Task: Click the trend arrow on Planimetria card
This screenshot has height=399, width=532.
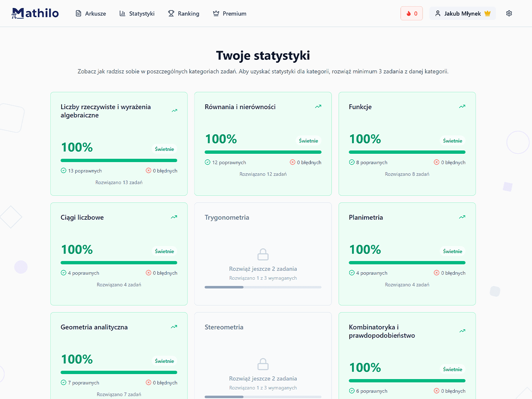Action: click(462, 217)
